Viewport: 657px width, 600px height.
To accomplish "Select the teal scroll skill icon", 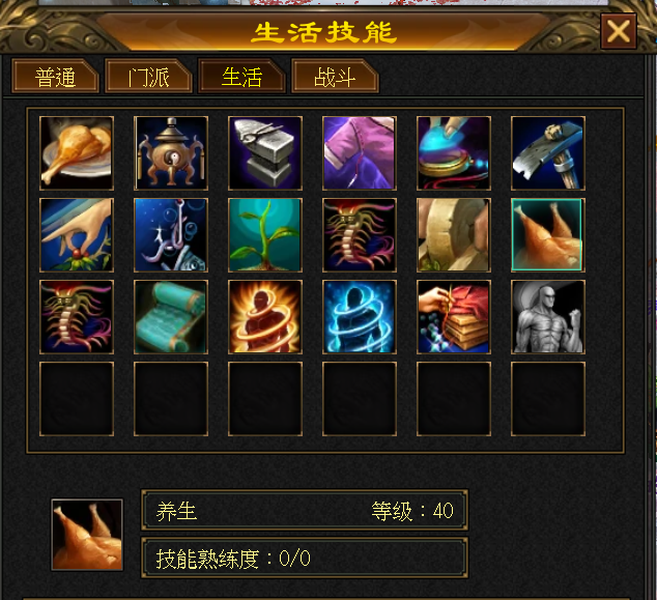I will [x=171, y=317].
